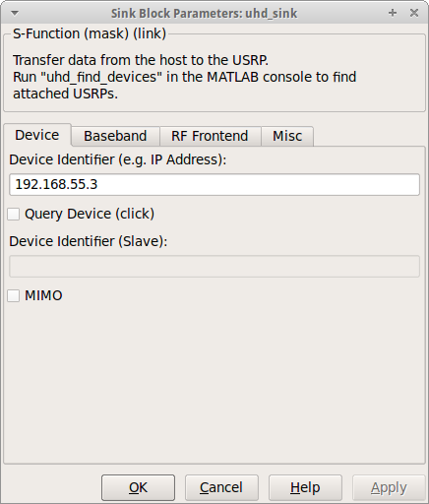Click the Device Identifier (Slave) label
Viewport: 429px width, 504px height.
(89, 241)
